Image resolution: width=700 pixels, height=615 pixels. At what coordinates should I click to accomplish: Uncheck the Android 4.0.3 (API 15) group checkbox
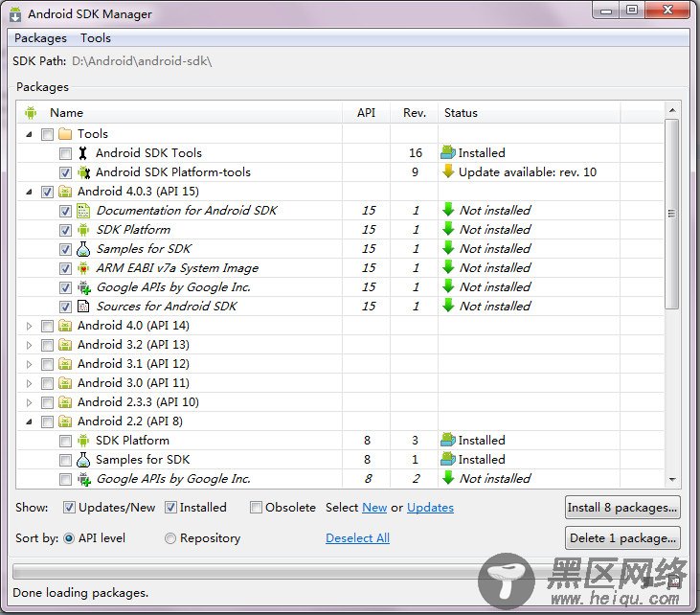coord(47,192)
